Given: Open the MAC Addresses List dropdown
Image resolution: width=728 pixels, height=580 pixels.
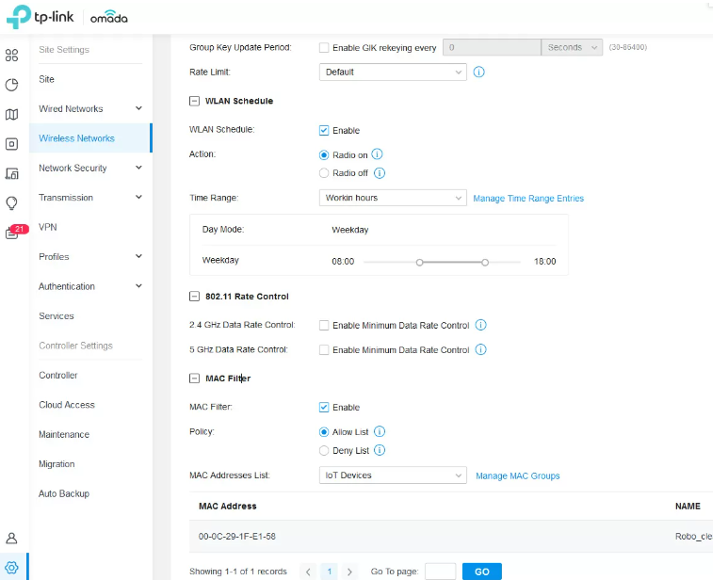Looking at the screenshot, I should point(393,475).
